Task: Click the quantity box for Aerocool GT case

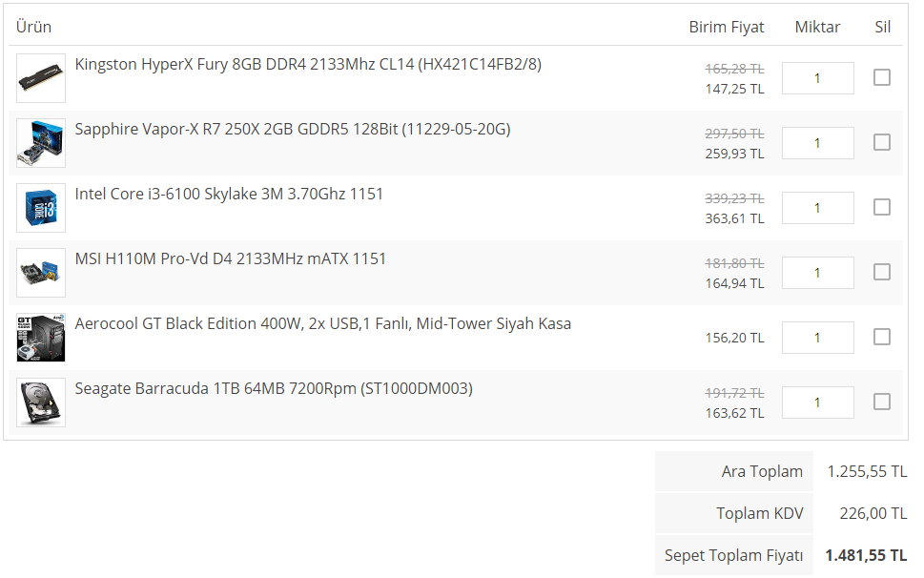Action: (817, 338)
